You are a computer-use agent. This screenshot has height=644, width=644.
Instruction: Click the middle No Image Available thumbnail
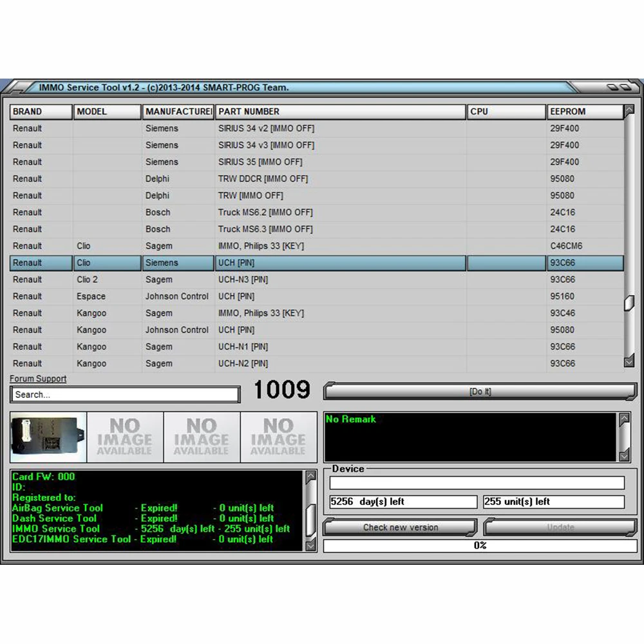pyautogui.click(x=202, y=437)
